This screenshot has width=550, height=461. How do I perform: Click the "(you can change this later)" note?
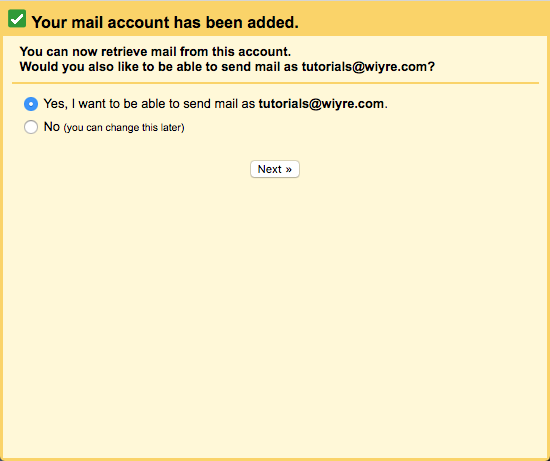(124, 127)
